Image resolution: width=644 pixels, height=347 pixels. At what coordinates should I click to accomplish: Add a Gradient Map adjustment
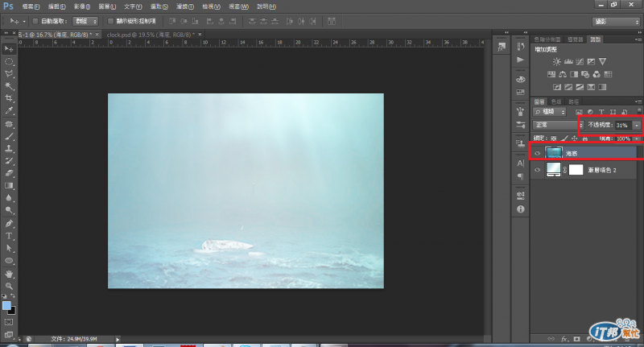coord(602,87)
